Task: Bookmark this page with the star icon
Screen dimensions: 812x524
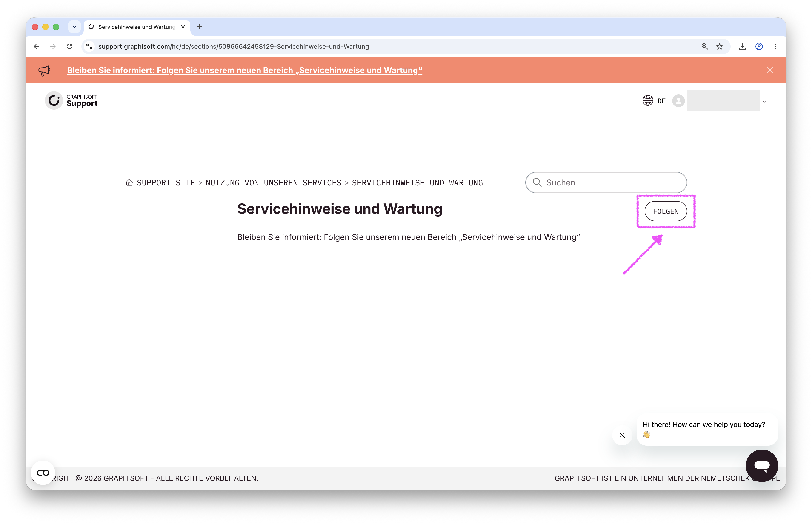Action: coord(719,46)
